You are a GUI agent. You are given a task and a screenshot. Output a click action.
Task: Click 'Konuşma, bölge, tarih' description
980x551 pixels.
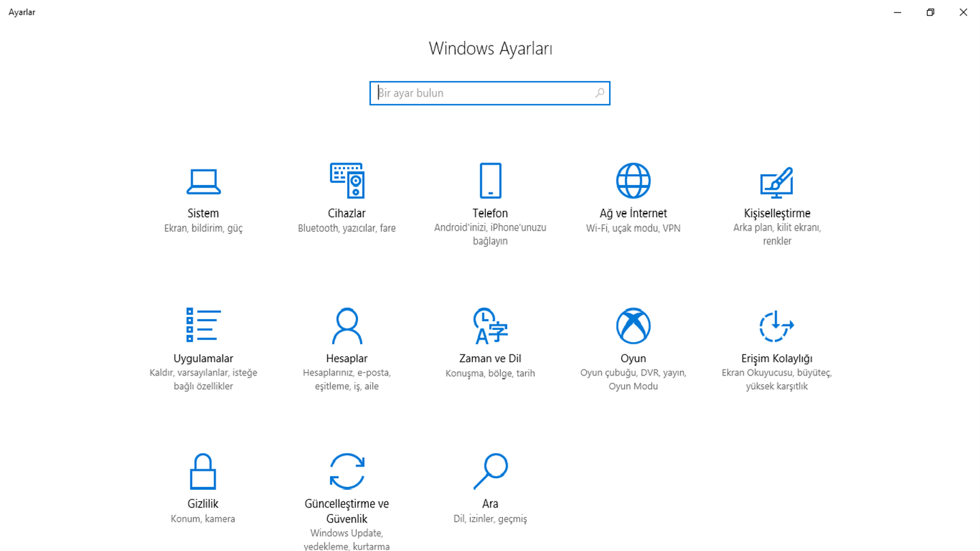pos(490,373)
